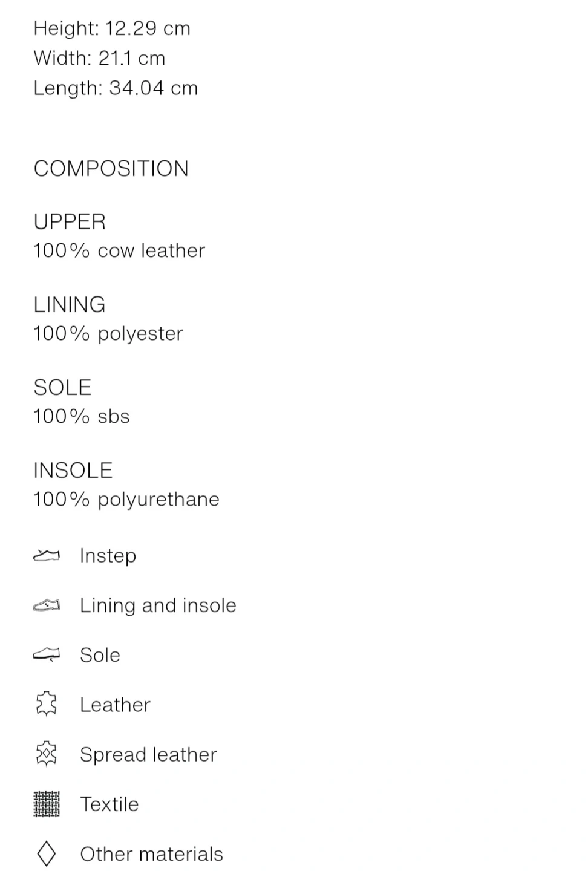The image size is (588, 871).
Task: Click the '100% cow leather' text
Action: (x=119, y=250)
